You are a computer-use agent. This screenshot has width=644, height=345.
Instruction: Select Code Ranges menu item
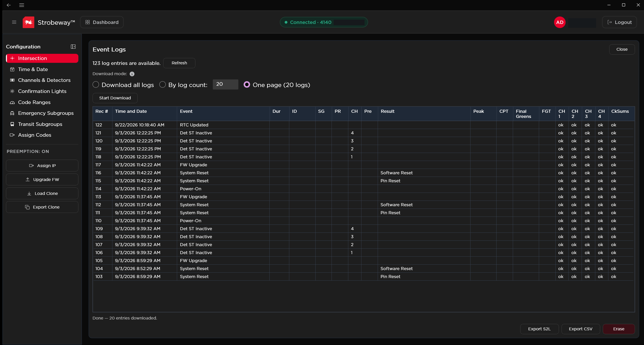coord(42,102)
